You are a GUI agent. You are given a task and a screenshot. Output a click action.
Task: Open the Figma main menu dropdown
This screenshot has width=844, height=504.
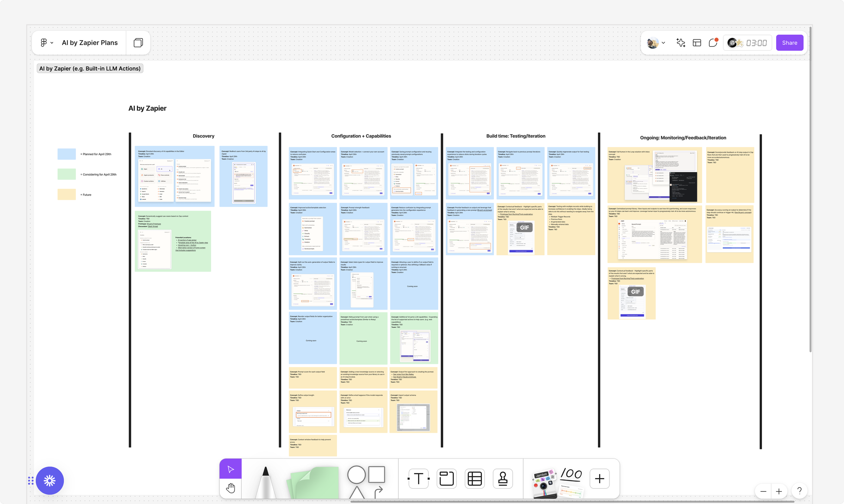point(47,43)
